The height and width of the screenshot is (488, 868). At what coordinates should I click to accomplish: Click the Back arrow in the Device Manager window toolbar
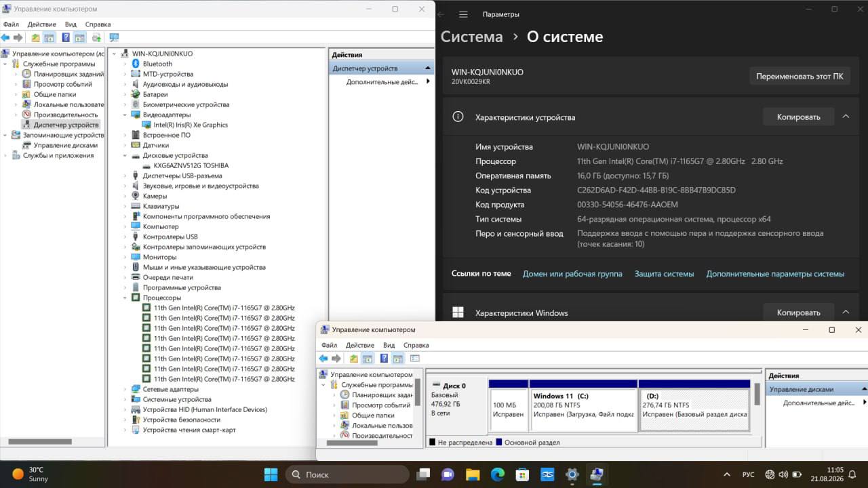5,38
